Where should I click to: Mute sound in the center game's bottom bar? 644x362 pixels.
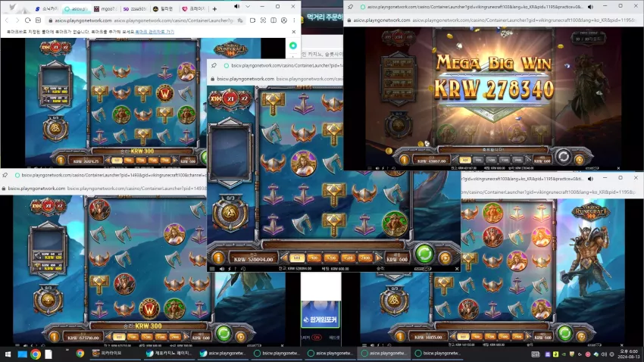[x=222, y=269]
